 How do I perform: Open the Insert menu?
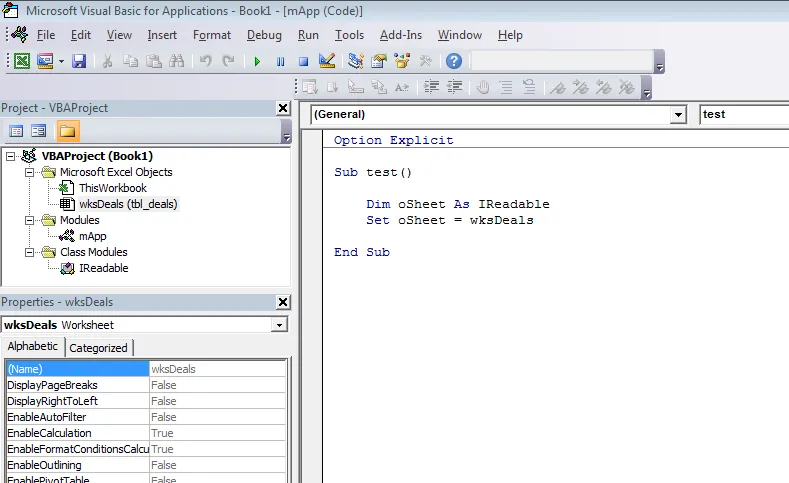[162, 35]
